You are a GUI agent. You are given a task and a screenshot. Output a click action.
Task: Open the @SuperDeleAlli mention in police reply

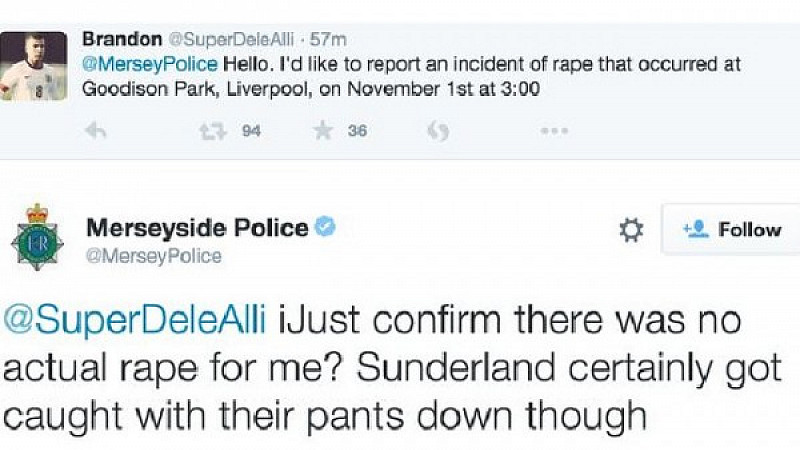tap(135, 320)
